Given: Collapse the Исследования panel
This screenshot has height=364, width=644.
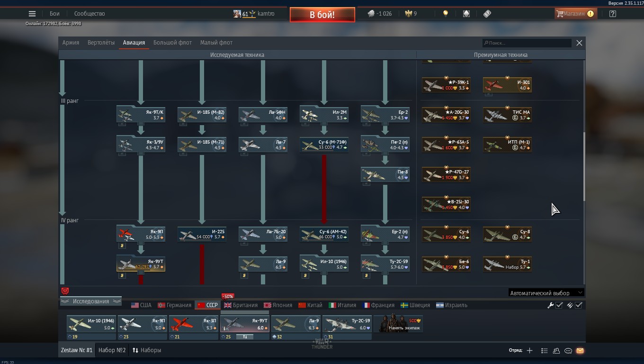Looking at the screenshot, I should click(90, 301).
